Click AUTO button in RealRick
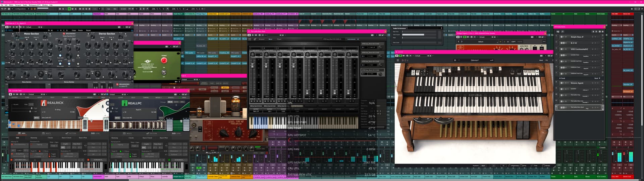 tap(37, 118)
